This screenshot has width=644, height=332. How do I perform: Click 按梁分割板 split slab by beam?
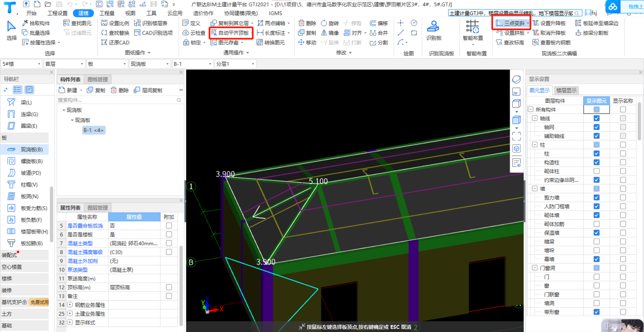[x=592, y=33]
